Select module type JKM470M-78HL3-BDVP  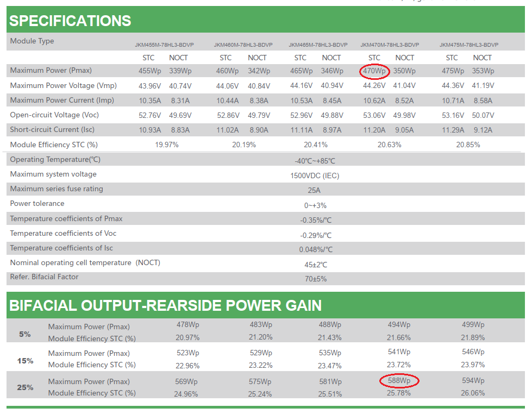point(390,45)
